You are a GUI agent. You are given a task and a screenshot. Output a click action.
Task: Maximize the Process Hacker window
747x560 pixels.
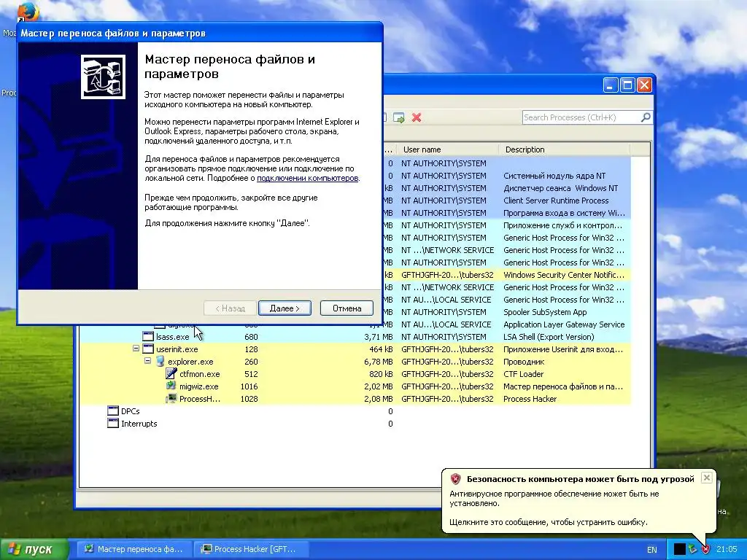(x=627, y=85)
